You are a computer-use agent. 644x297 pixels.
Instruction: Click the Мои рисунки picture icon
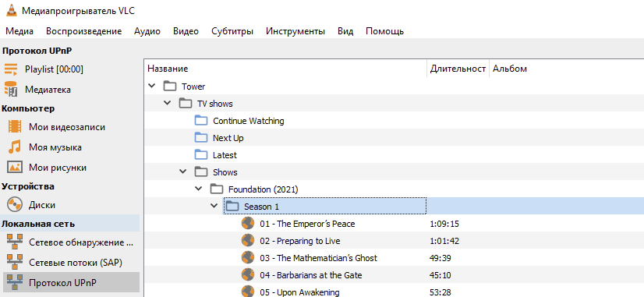(x=15, y=167)
